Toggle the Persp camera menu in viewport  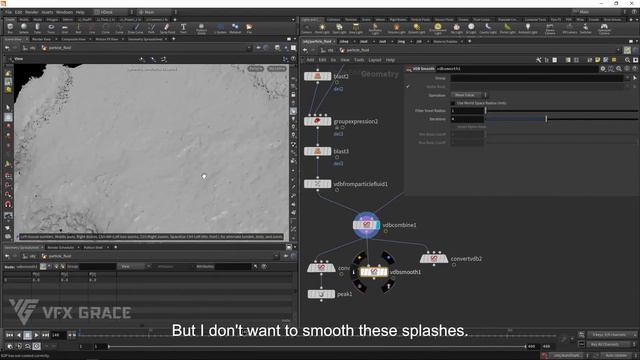tap(256, 69)
